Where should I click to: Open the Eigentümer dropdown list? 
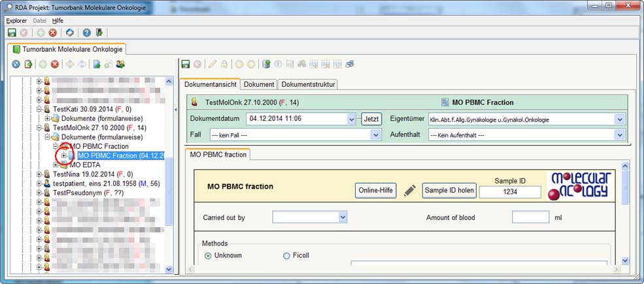[x=619, y=119]
